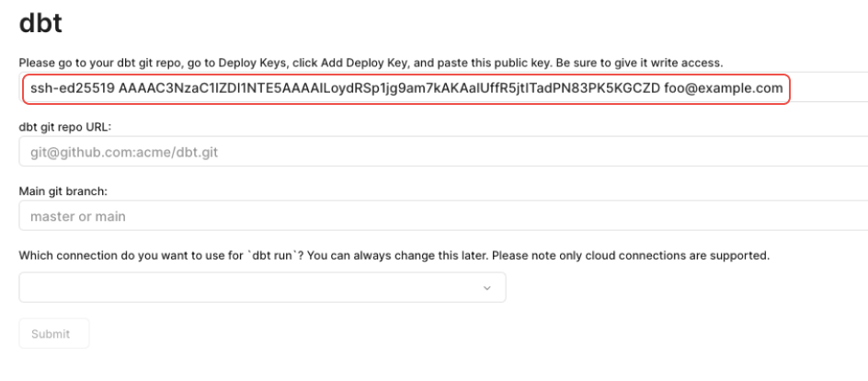This screenshot has height=381, width=868.
Task: Focus the dbt git repo URL field
Action: pyautogui.click(x=441, y=151)
